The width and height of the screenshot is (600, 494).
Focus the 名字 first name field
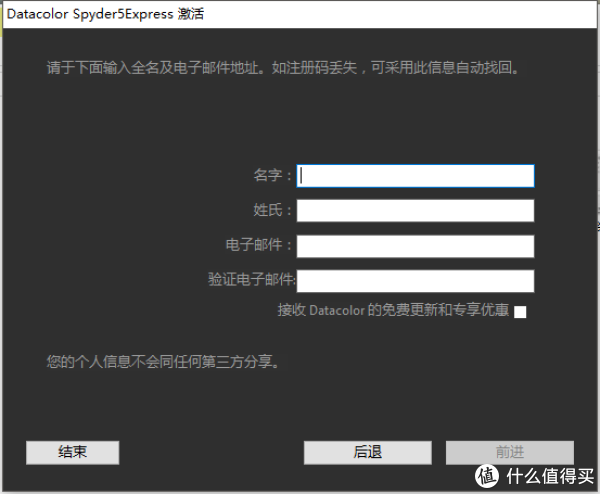click(415, 176)
